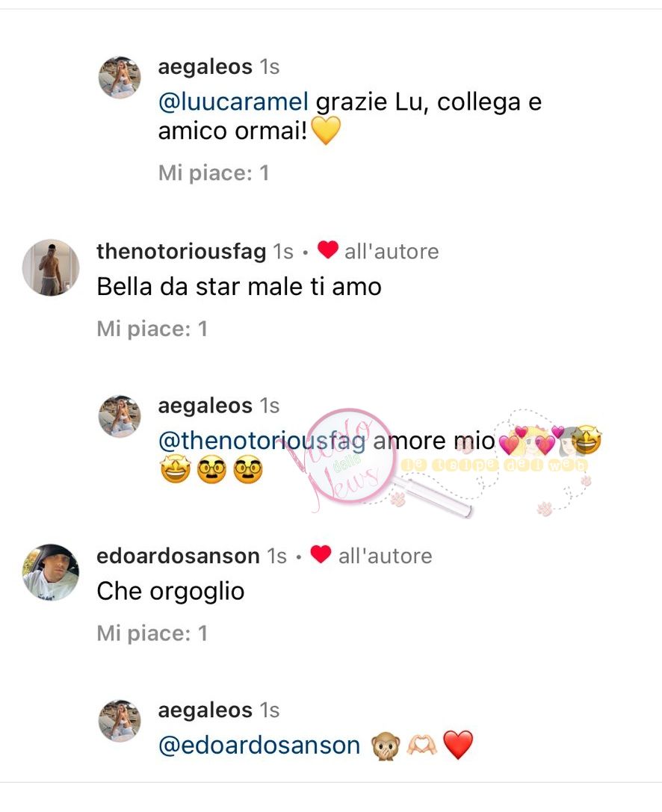Click the heart hands emoji in the last reply
Screen dimensions: 662x812
pos(422,746)
